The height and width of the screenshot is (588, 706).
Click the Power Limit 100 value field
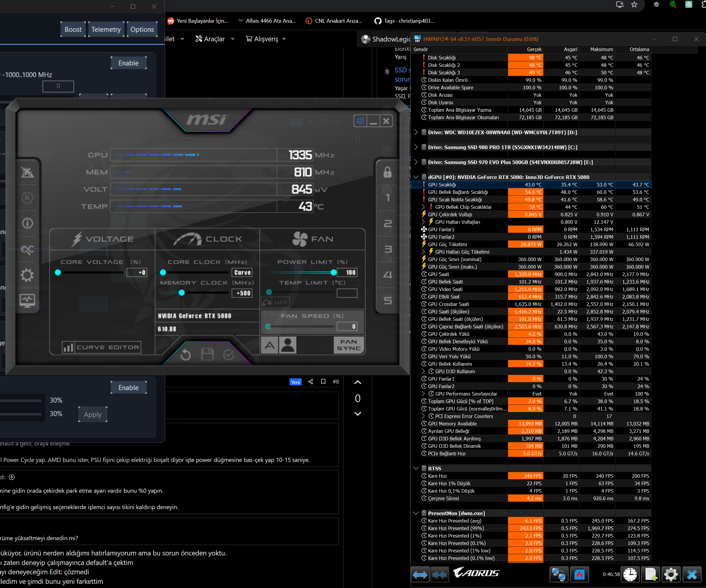click(x=347, y=272)
